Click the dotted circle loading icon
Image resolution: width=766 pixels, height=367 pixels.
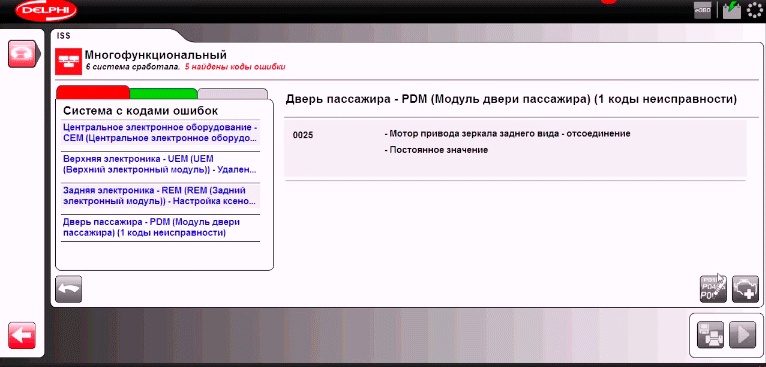(x=756, y=10)
